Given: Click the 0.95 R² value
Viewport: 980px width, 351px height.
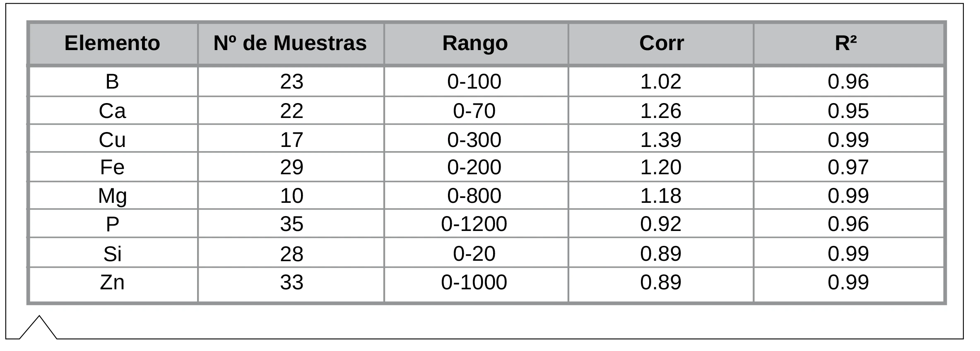Looking at the screenshot, I should coord(848,111).
